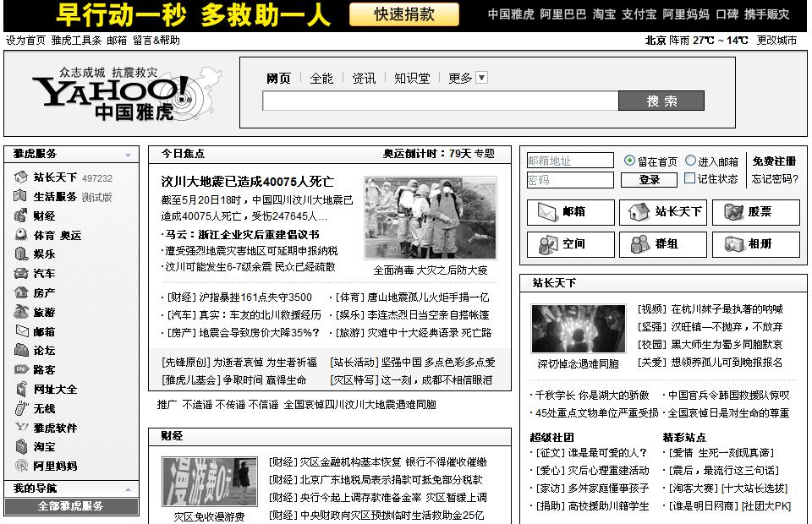812x524 pixels.
Task: Click the main search text box
Action: point(440,101)
